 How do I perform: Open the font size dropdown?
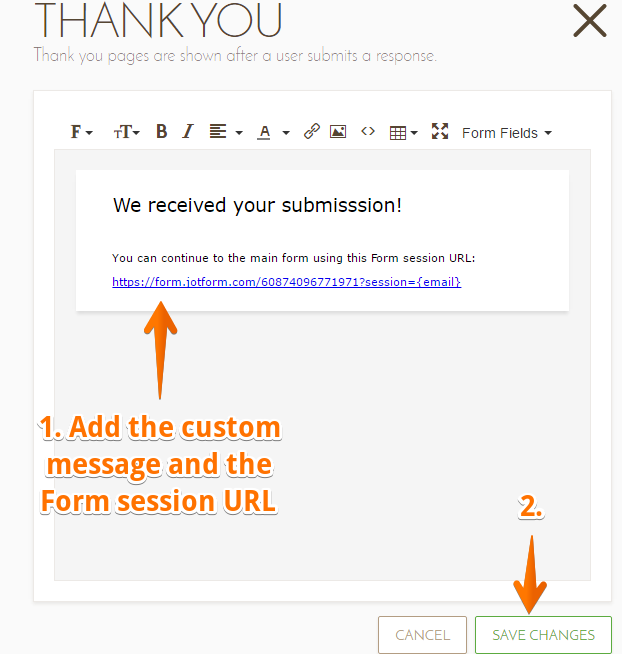click(x=126, y=132)
